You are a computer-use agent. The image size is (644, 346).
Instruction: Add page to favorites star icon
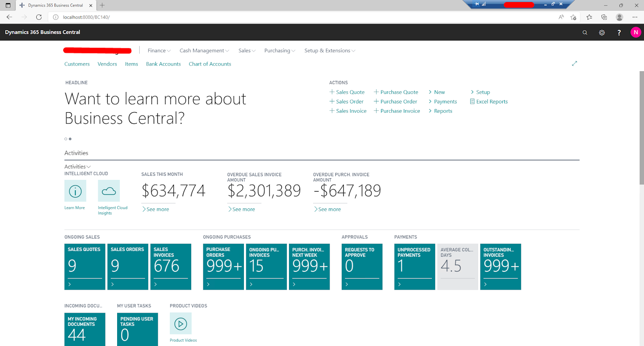(x=573, y=17)
